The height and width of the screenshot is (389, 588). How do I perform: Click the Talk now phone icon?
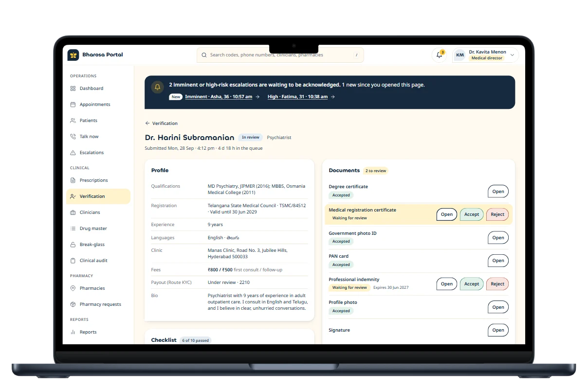coord(73,137)
